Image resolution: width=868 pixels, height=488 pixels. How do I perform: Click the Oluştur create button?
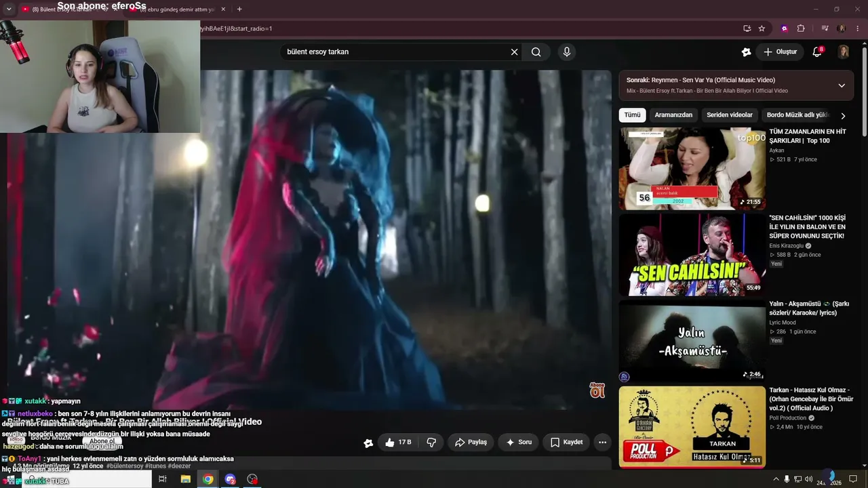(780, 52)
